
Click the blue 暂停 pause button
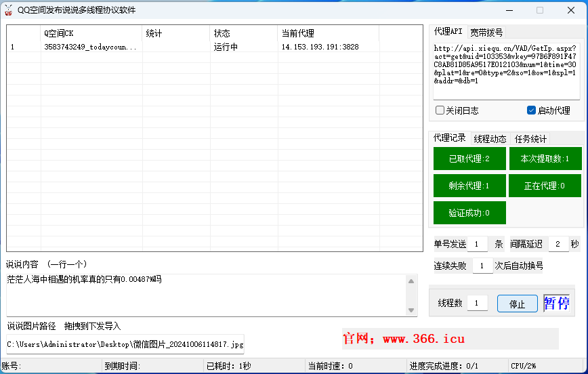pos(556,304)
